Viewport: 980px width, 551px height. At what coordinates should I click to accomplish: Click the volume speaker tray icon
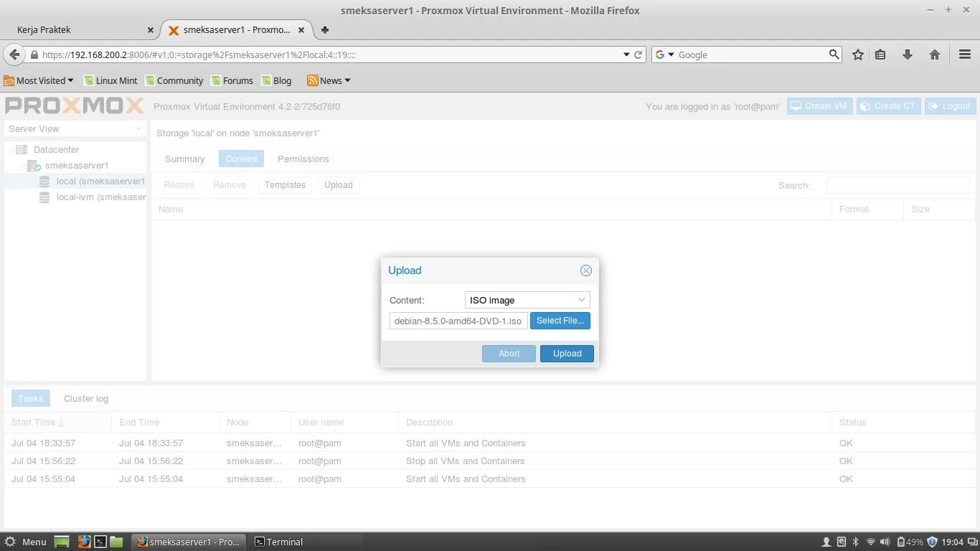click(885, 542)
